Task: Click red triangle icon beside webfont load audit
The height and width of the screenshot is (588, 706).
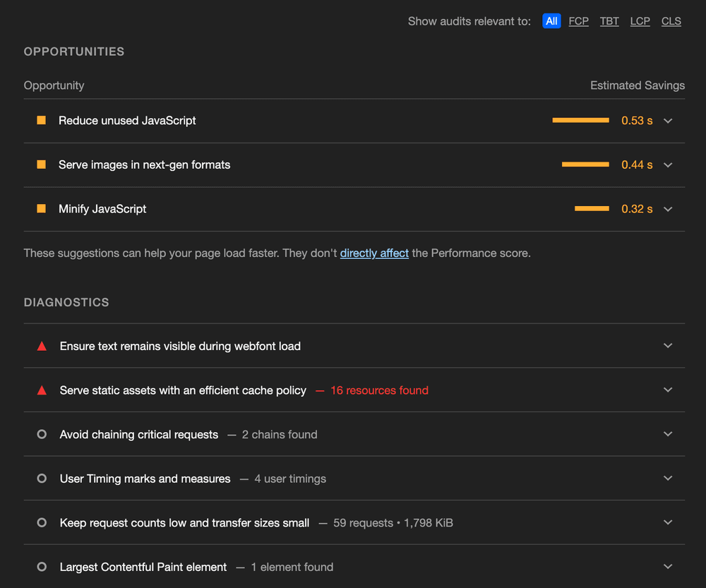Action: [42, 346]
